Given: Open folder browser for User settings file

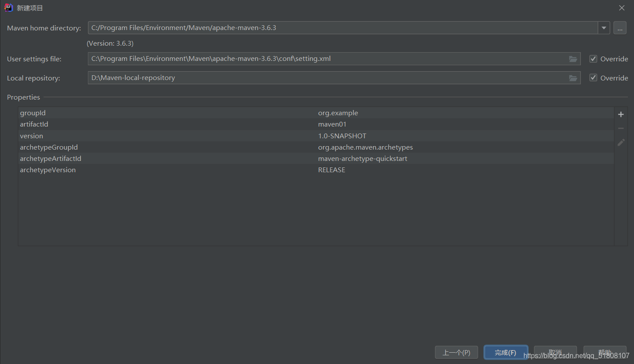Looking at the screenshot, I should (573, 59).
